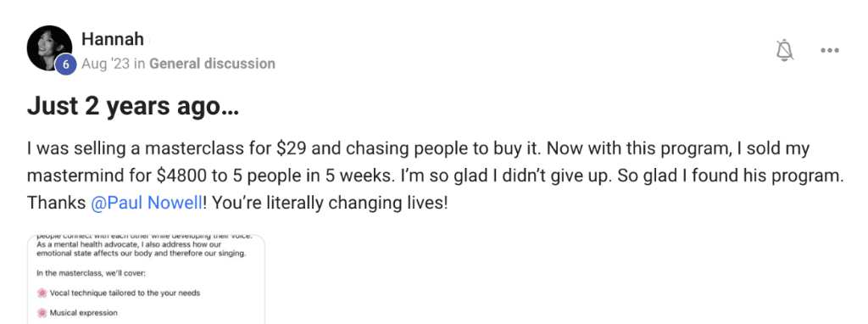Click the $29 price in the post text
868x324 pixels.
(x=289, y=149)
